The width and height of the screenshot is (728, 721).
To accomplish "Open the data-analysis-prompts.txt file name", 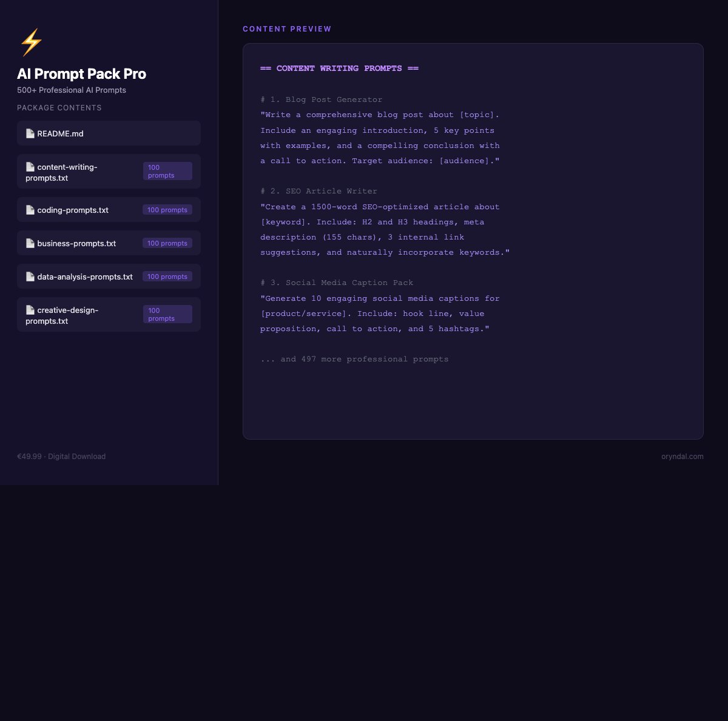I will pos(85,277).
